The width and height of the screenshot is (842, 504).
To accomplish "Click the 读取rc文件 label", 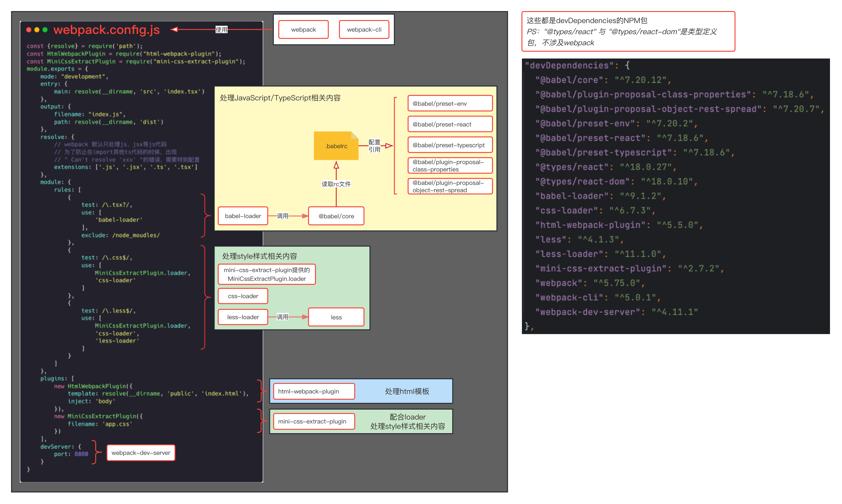I will 336,184.
